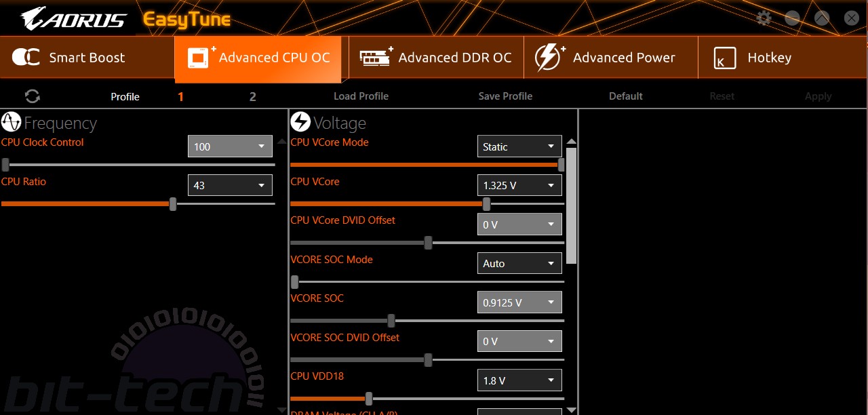Select profile 1
This screenshot has width=868, height=415.
click(x=180, y=97)
